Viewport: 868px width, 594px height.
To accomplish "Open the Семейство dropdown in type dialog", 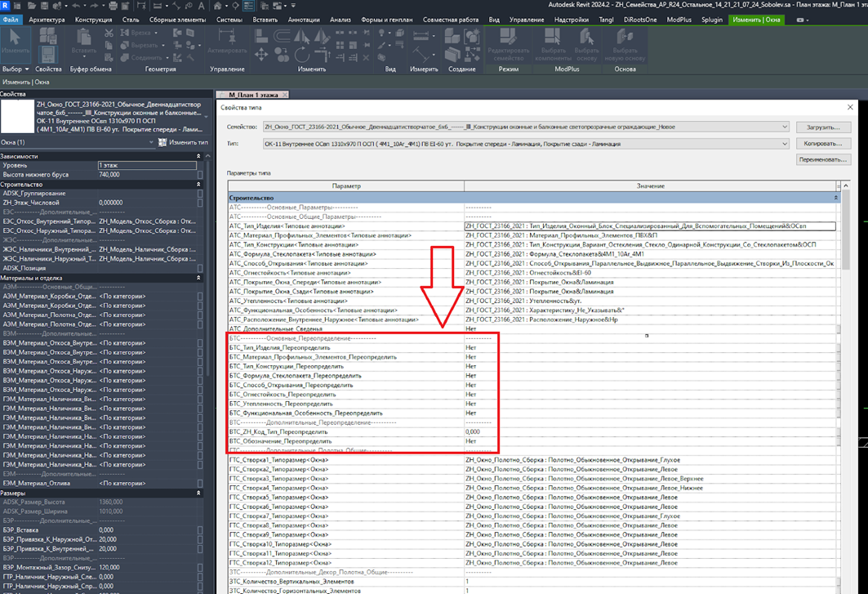I will pos(785,127).
